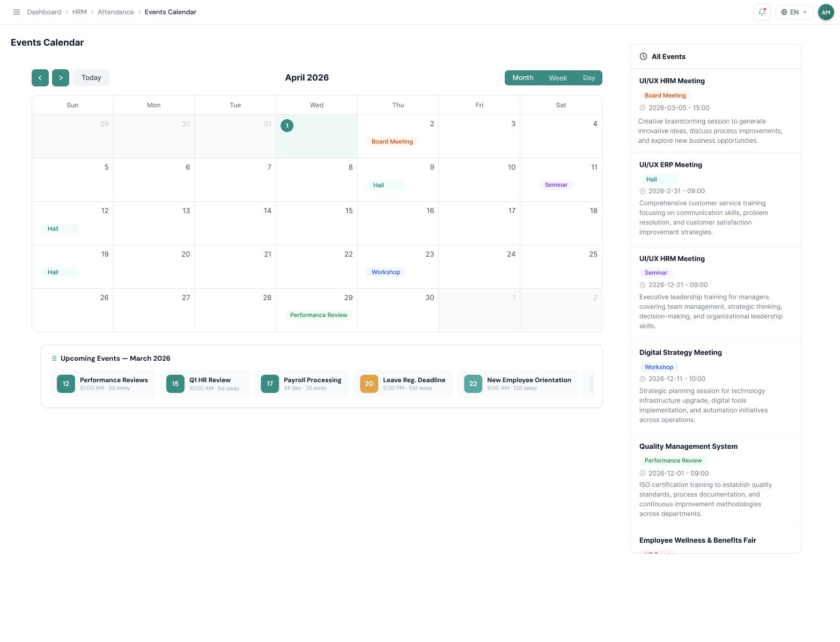This screenshot has height=642, width=840.
Task: Open UI/UX ERP Meeting event title
Action: [670, 165]
